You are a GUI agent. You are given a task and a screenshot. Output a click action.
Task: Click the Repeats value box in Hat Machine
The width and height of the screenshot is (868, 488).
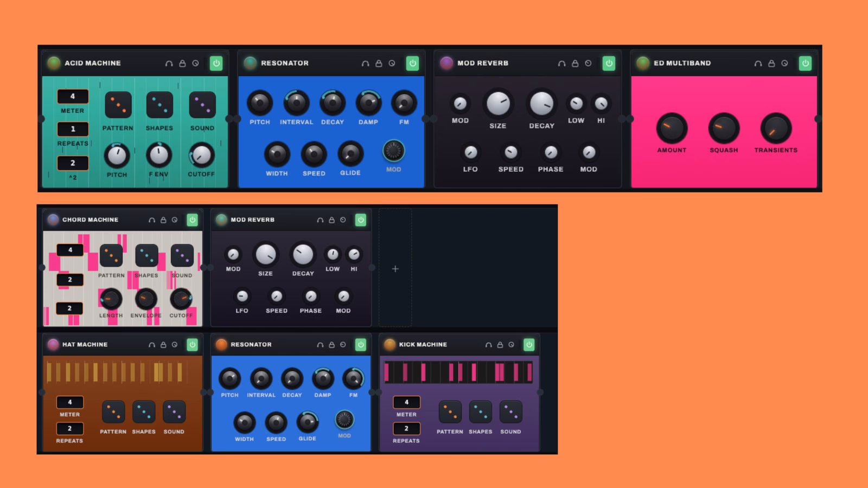70,428
